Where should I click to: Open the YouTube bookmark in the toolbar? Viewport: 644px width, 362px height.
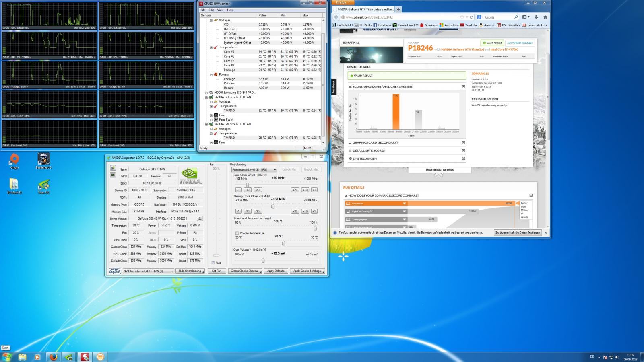point(469,25)
